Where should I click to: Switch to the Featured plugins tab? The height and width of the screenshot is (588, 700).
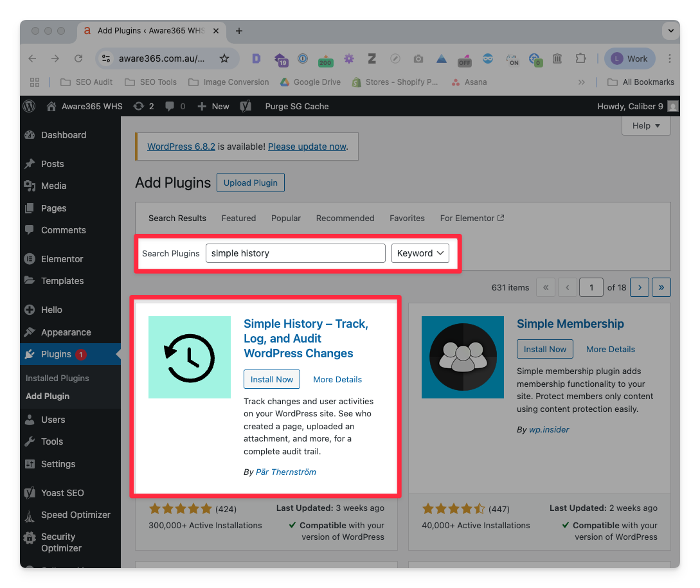(x=238, y=218)
